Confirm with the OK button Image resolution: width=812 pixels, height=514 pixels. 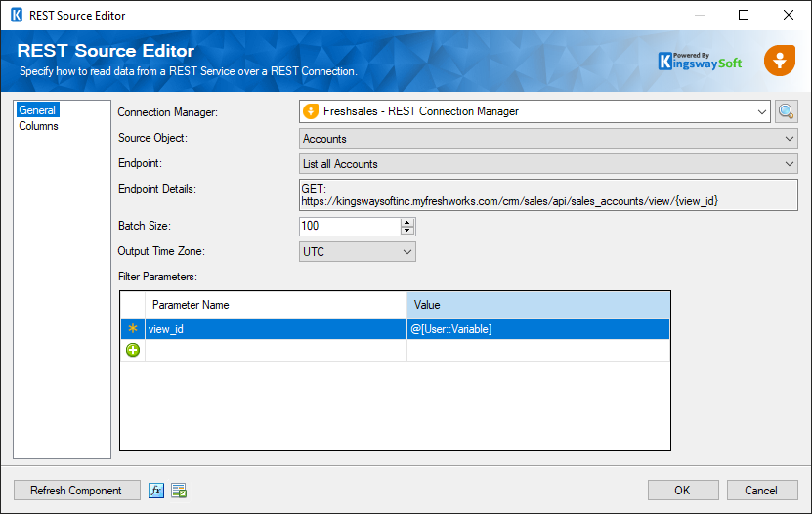(683, 491)
